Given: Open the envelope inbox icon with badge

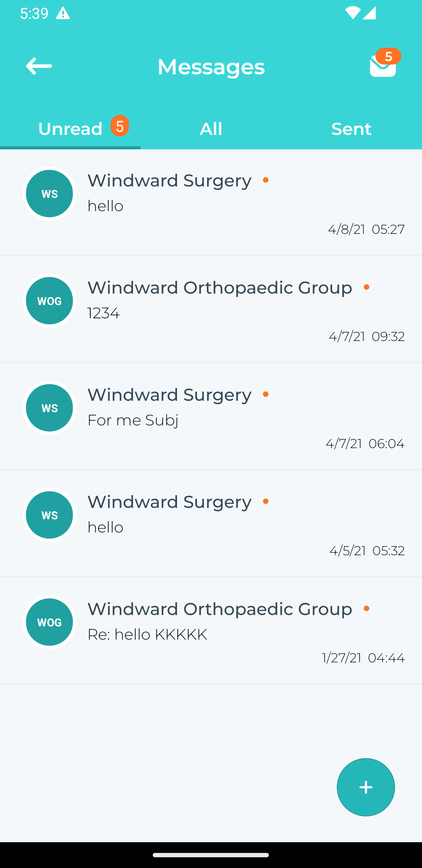Looking at the screenshot, I should coord(384,63).
